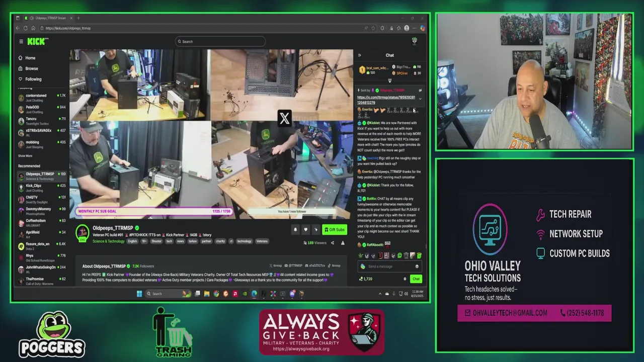Toggle notification bell for Oldpeeps_TTRMSP

point(295,230)
